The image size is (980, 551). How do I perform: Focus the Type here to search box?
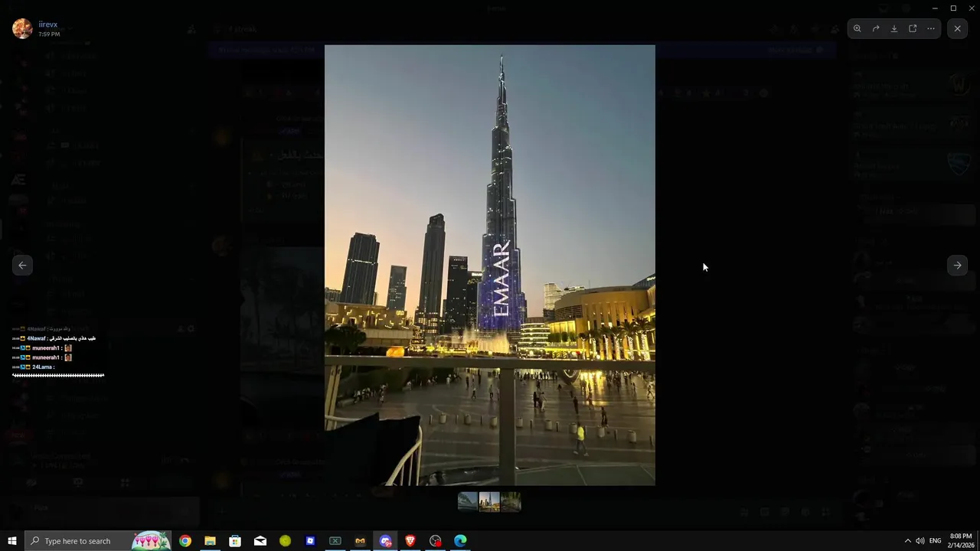[x=97, y=541]
